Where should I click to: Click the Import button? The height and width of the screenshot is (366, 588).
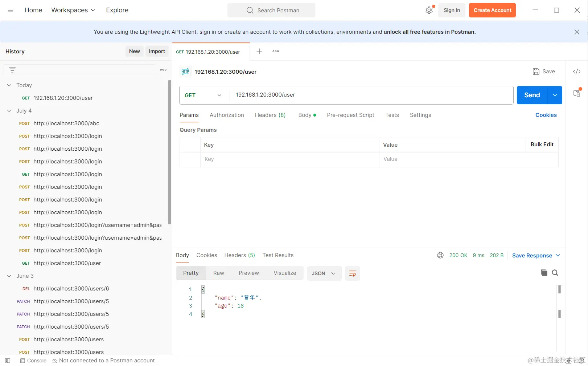point(157,51)
